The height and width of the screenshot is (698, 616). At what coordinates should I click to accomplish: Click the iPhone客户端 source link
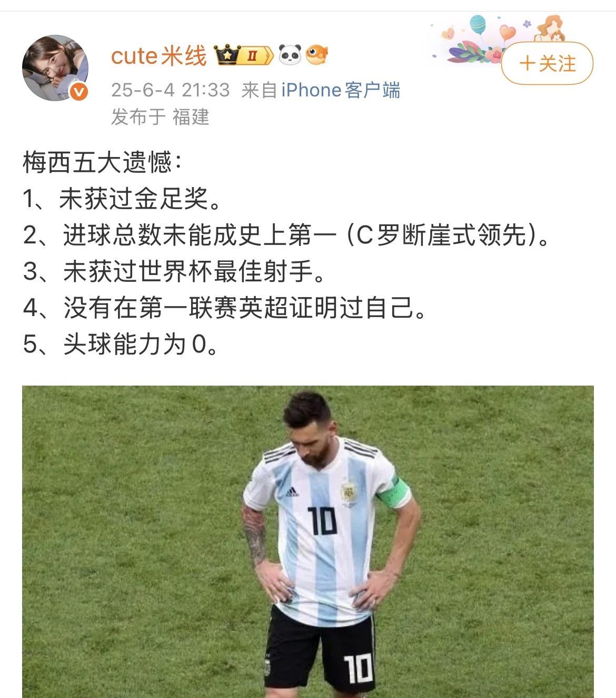341,91
